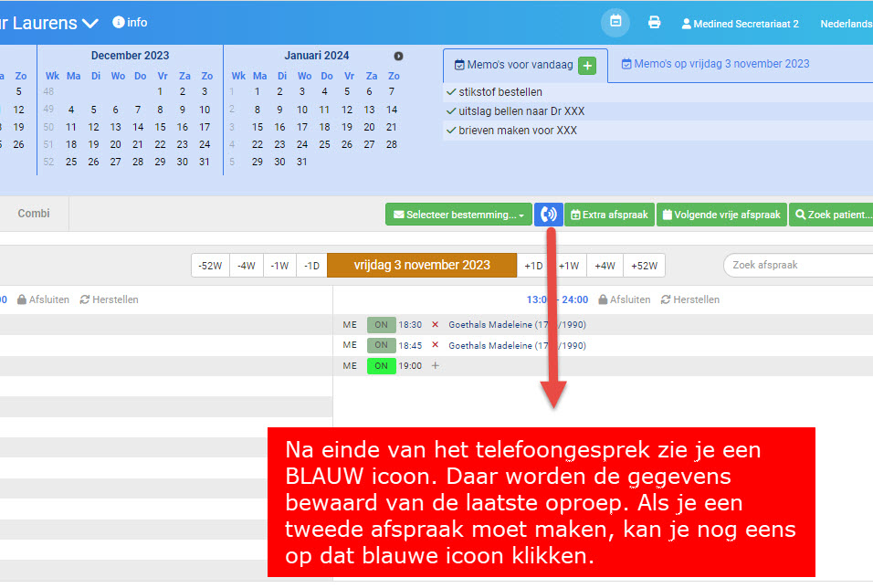Toggle ON status of the 18:30 appointment
The width and height of the screenshot is (873, 588).
381,324
